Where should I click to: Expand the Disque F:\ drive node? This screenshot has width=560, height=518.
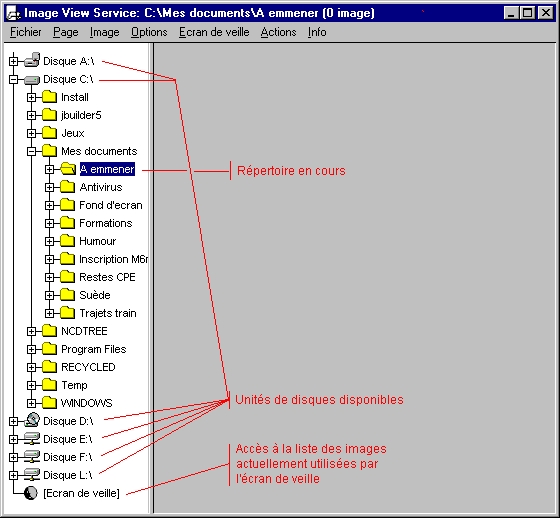point(13,457)
